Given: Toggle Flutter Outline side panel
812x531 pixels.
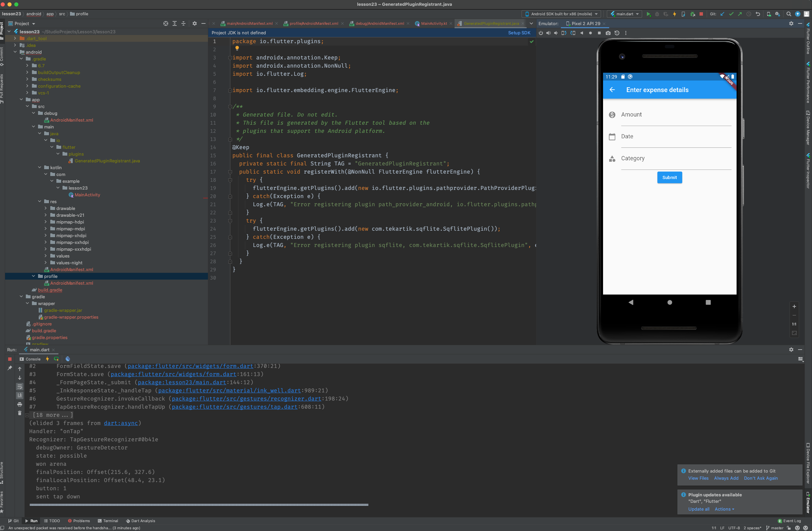Looking at the screenshot, I should [808, 39].
